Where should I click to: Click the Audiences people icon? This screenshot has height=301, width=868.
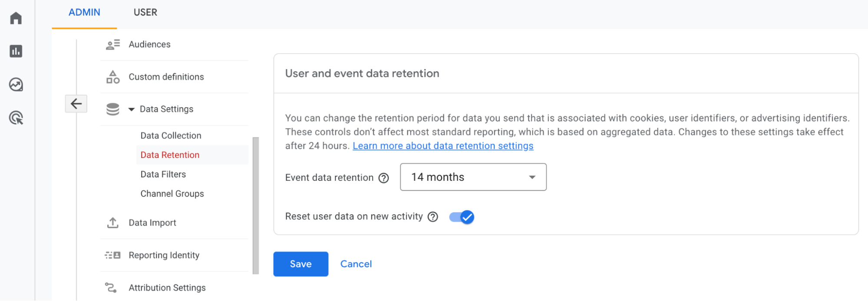pos(112,44)
